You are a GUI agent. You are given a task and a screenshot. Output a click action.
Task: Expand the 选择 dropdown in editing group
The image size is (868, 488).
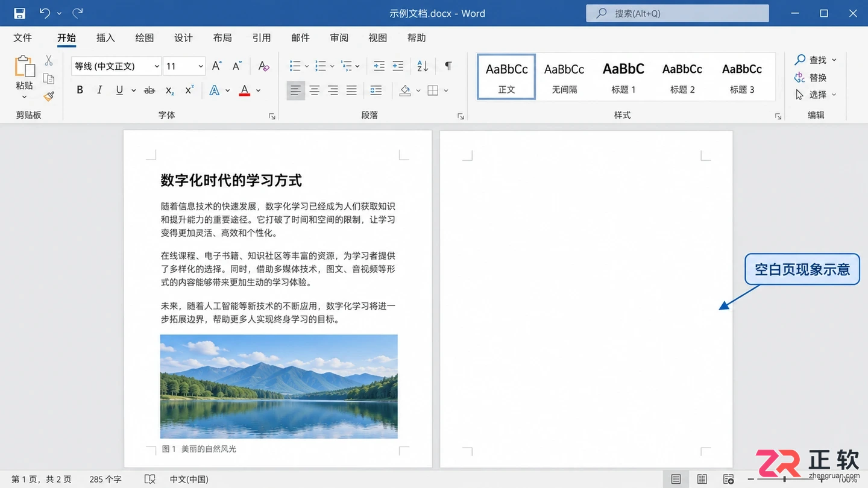tap(834, 95)
